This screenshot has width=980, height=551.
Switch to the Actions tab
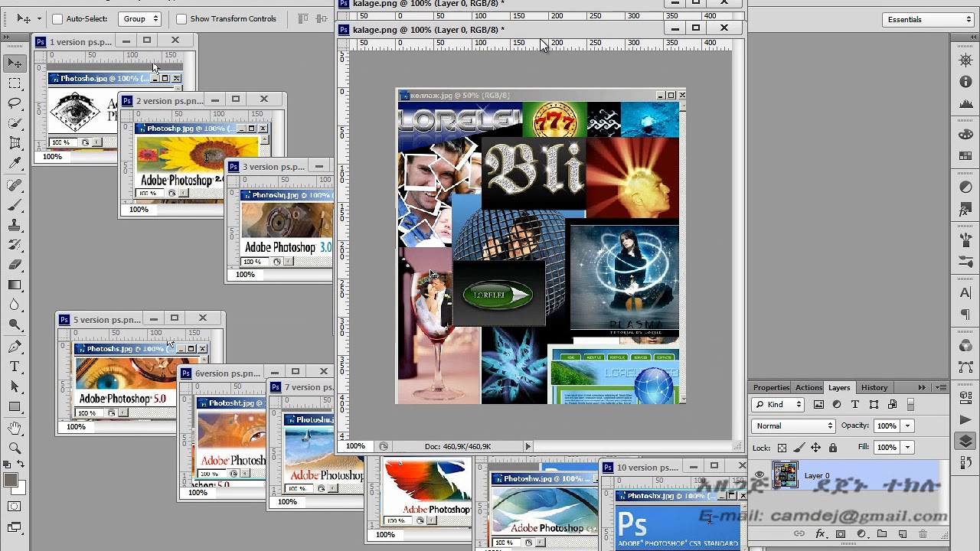click(808, 387)
